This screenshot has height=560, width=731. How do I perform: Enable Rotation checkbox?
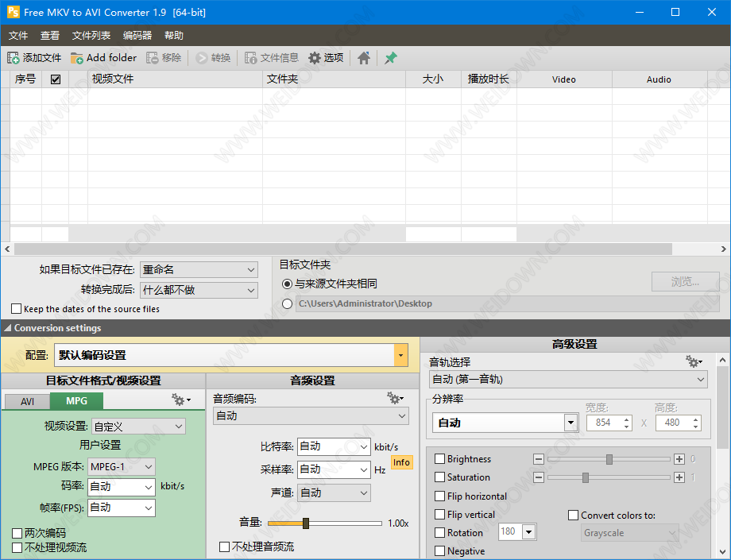439,532
